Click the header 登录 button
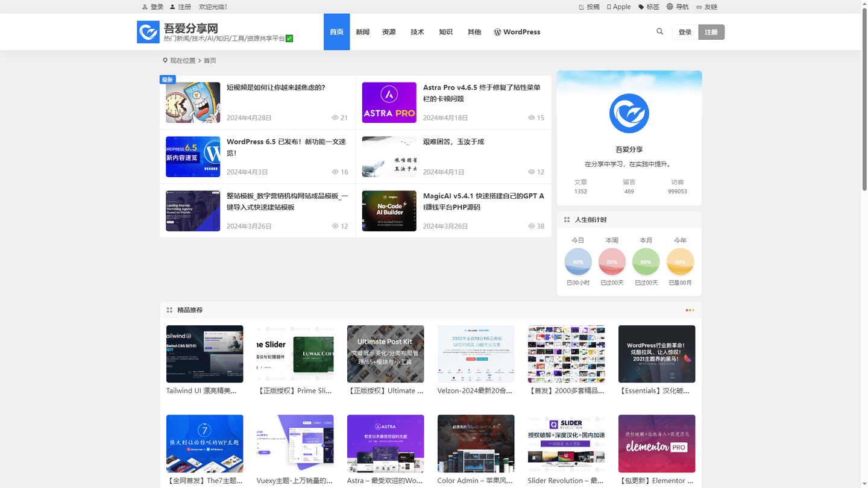Screen dimensions: 868x488 [685, 32]
